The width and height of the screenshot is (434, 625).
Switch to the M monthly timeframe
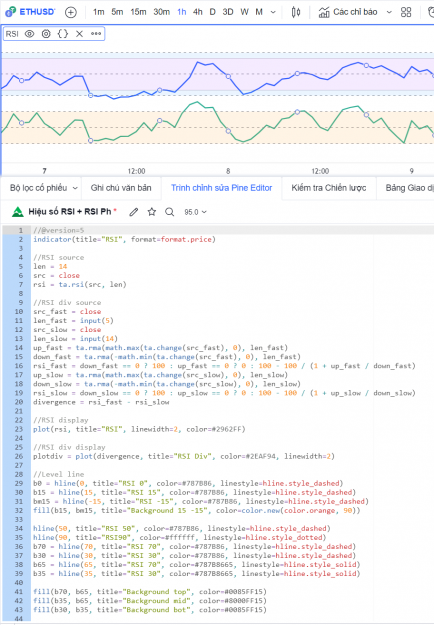coord(259,12)
